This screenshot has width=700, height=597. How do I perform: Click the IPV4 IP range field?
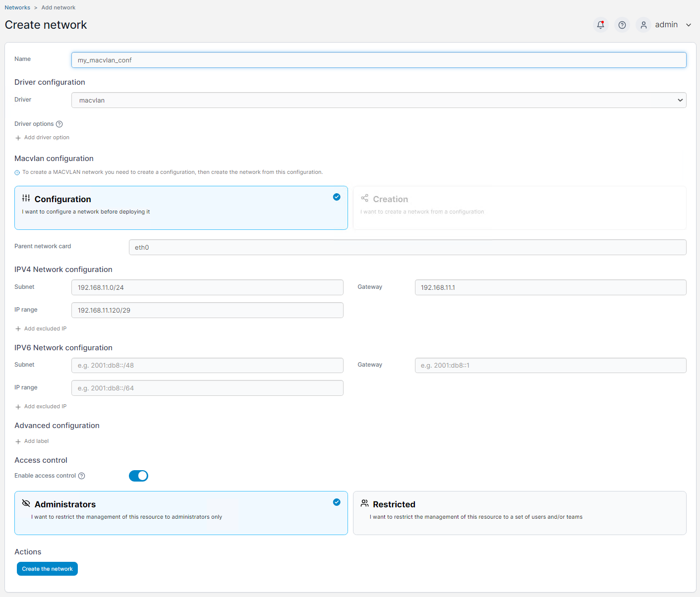pyautogui.click(x=207, y=310)
